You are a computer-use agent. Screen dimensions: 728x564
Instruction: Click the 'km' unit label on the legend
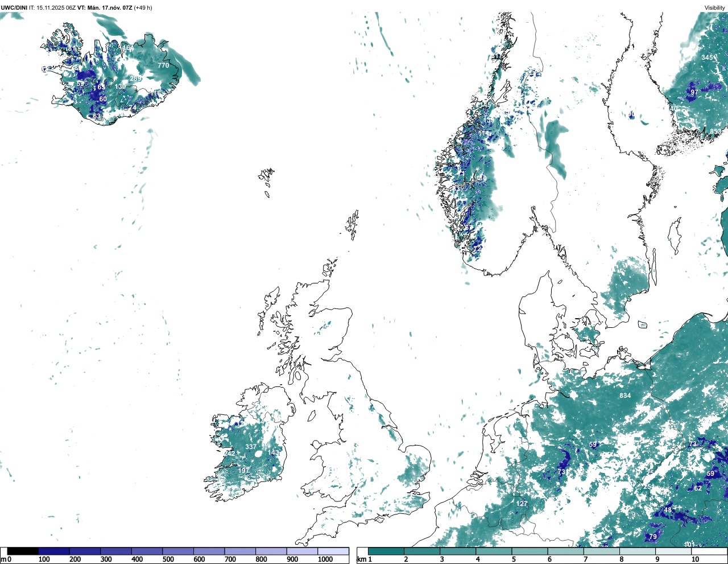(x=361, y=559)
